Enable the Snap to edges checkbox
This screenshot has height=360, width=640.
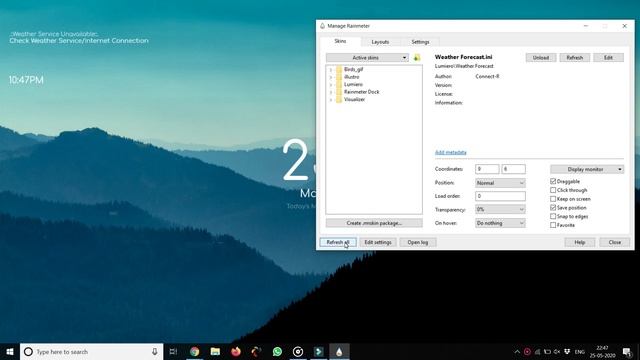tap(553, 216)
